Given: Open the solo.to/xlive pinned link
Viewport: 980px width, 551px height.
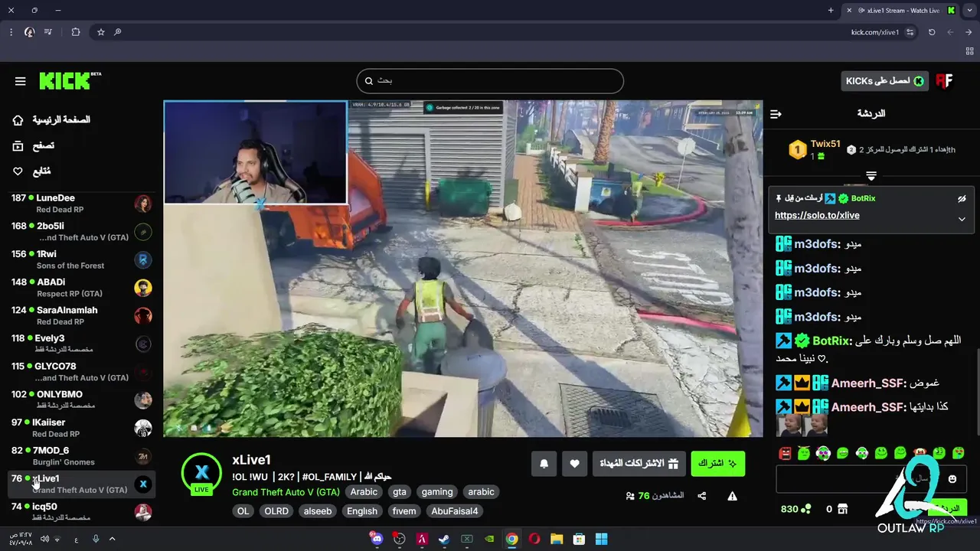Looking at the screenshot, I should [x=817, y=216].
